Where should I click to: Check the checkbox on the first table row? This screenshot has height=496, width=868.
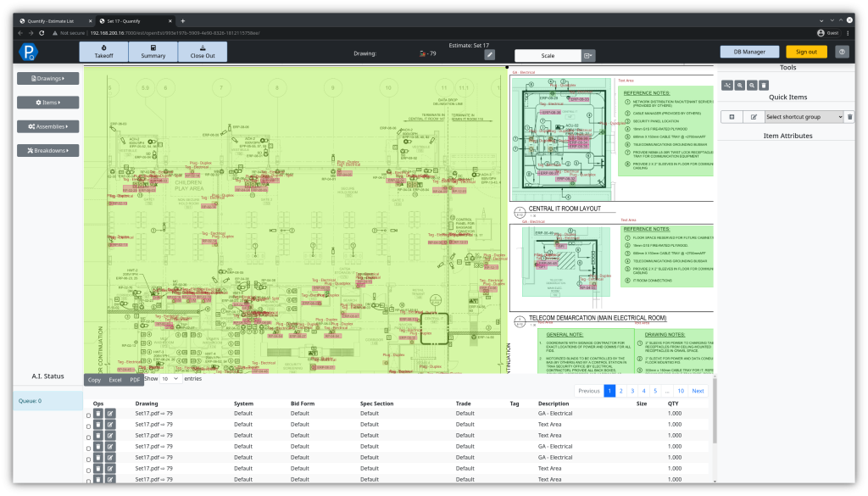pyautogui.click(x=88, y=414)
